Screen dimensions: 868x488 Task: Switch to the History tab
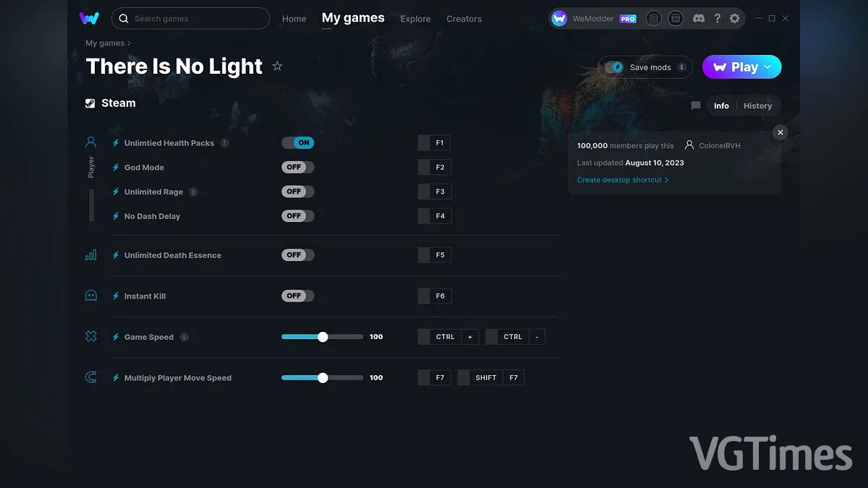click(x=757, y=106)
